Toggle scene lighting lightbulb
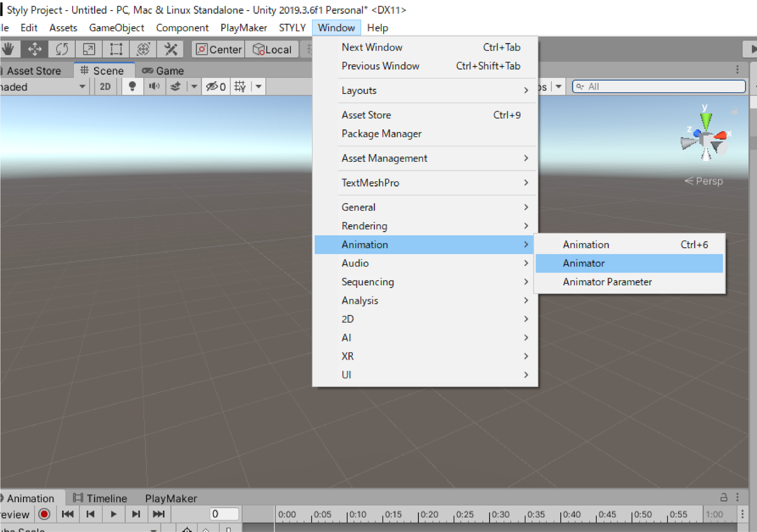Viewport: 757px width, 532px height. (132, 87)
